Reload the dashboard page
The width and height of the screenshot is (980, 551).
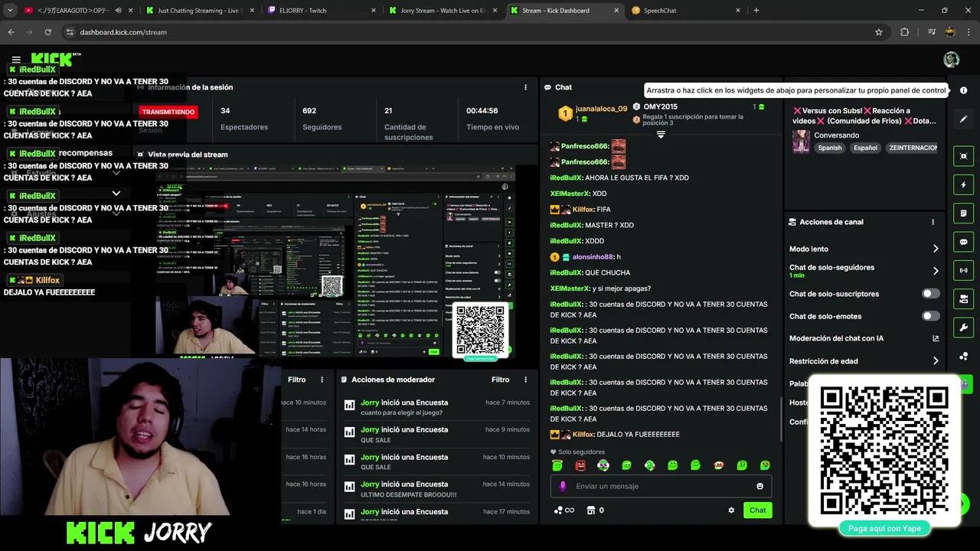point(47,32)
